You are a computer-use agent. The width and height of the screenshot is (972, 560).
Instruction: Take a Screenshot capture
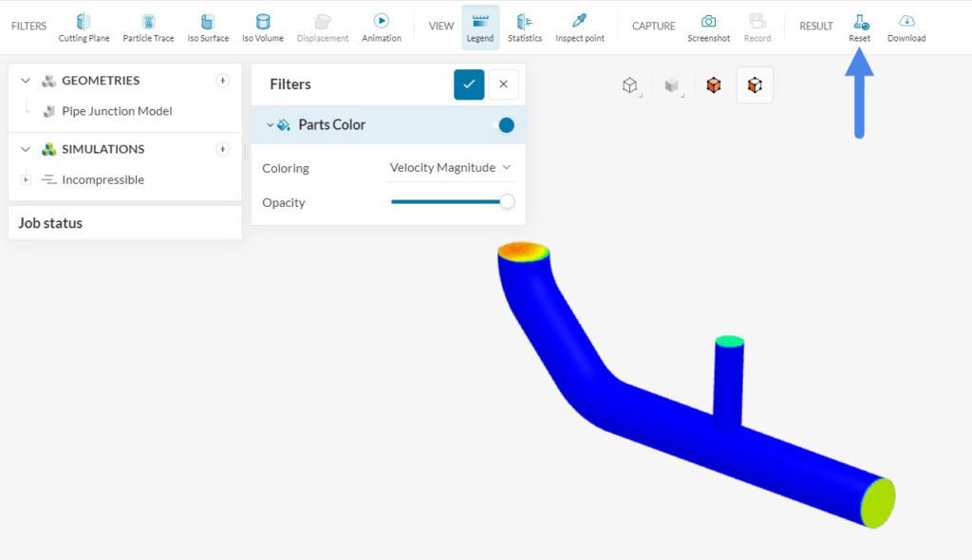click(x=708, y=27)
